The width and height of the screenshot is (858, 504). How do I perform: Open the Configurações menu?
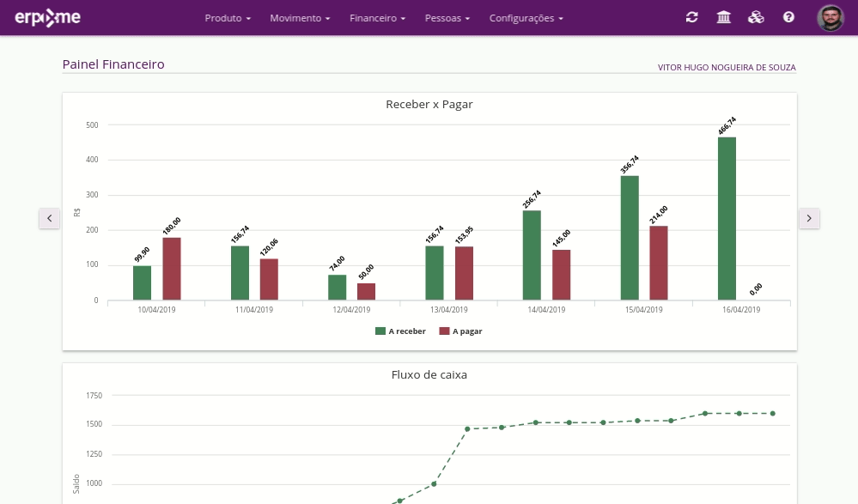point(526,18)
